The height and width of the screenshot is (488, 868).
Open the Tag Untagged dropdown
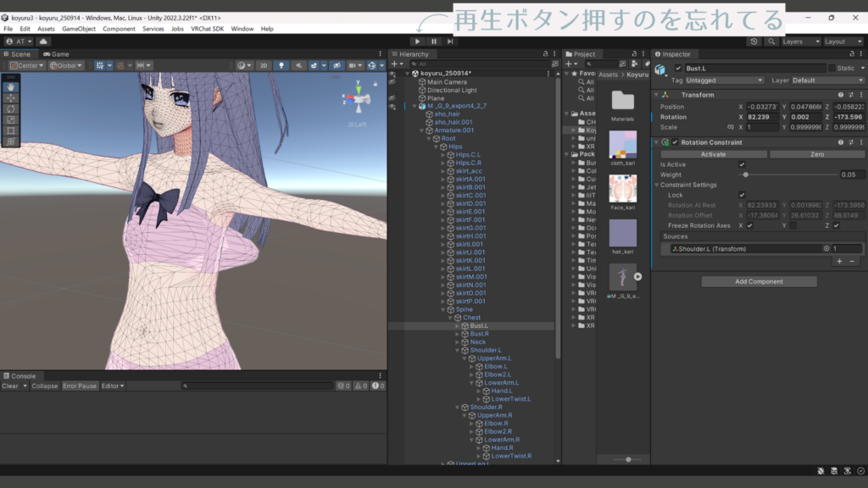(725, 80)
